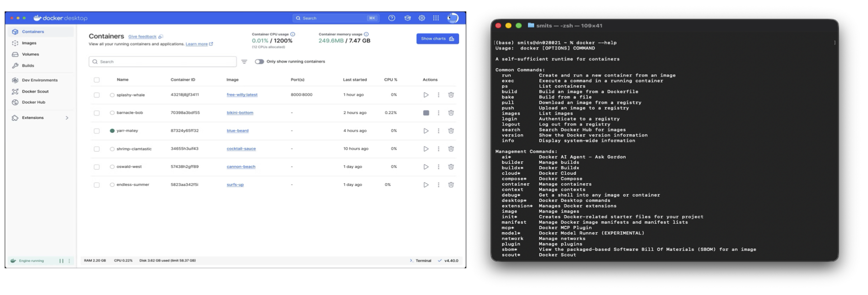Delete the splashy-whale container via trash icon

(451, 95)
